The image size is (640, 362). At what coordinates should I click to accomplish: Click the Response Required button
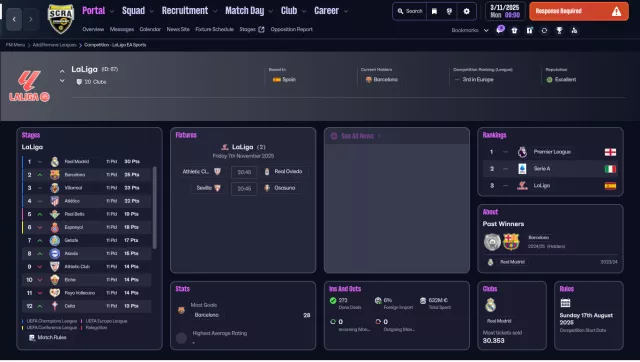click(579, 11)
